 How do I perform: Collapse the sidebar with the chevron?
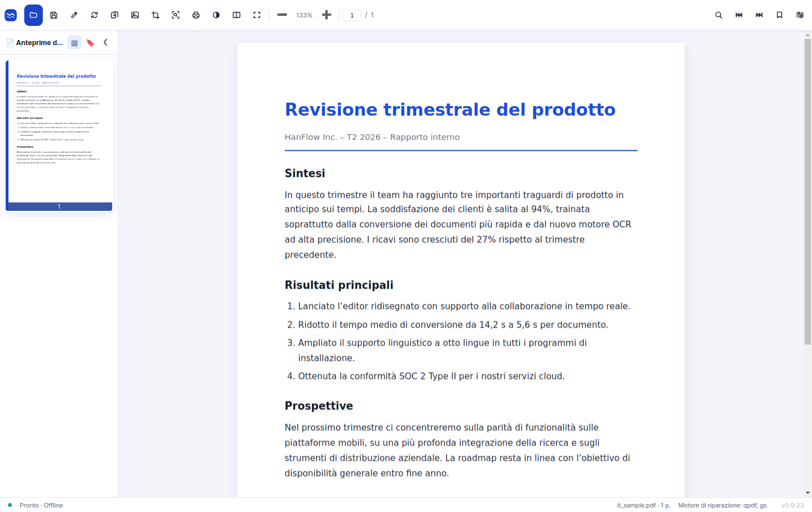[105, 42]
